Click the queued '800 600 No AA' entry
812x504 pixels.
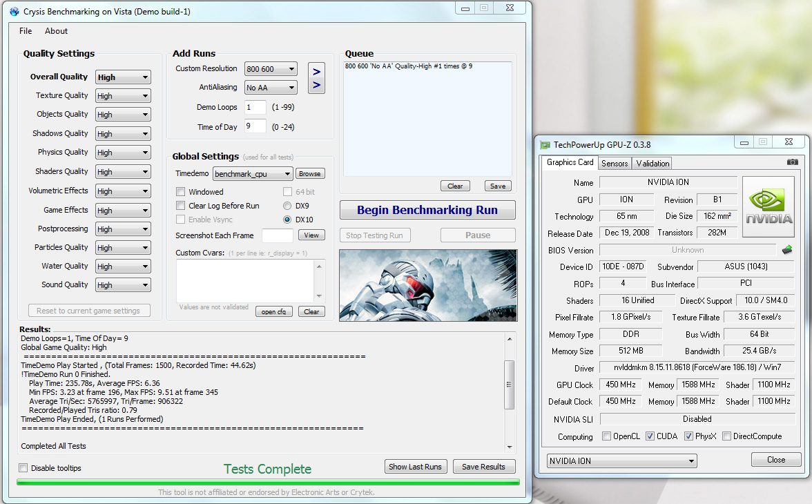click(x=409, y=66)
